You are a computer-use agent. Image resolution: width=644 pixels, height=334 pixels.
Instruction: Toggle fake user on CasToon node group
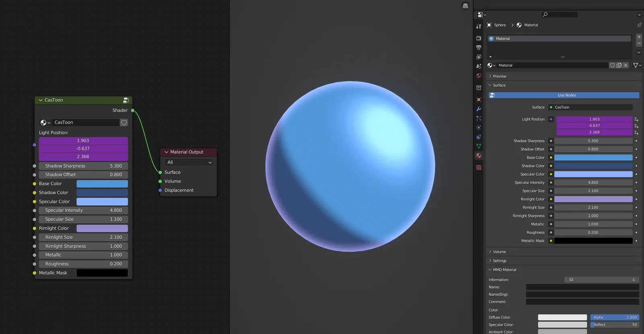pos(124,123)
